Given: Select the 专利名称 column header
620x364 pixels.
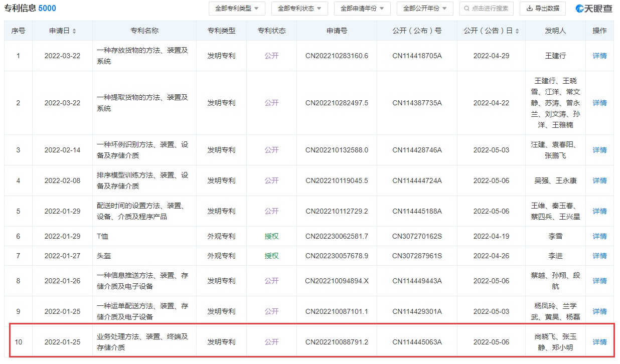Looking at the screenshot, I should click(144, 31).
